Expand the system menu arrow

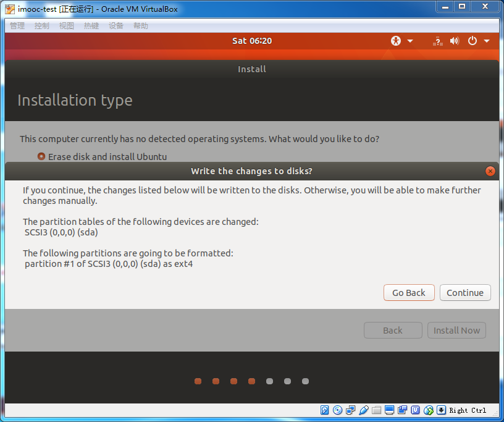point(487,41)
